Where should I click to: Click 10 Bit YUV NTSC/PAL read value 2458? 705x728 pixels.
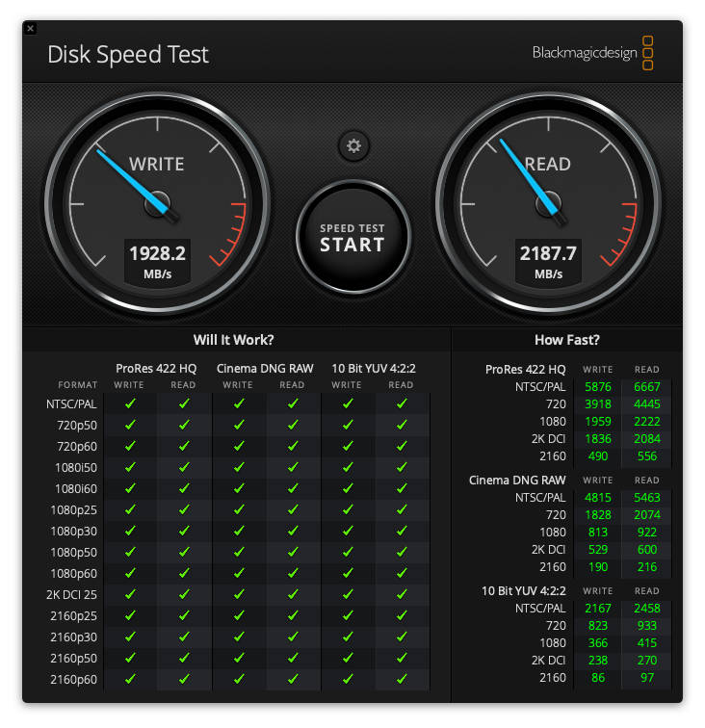[x=647, y=609]
